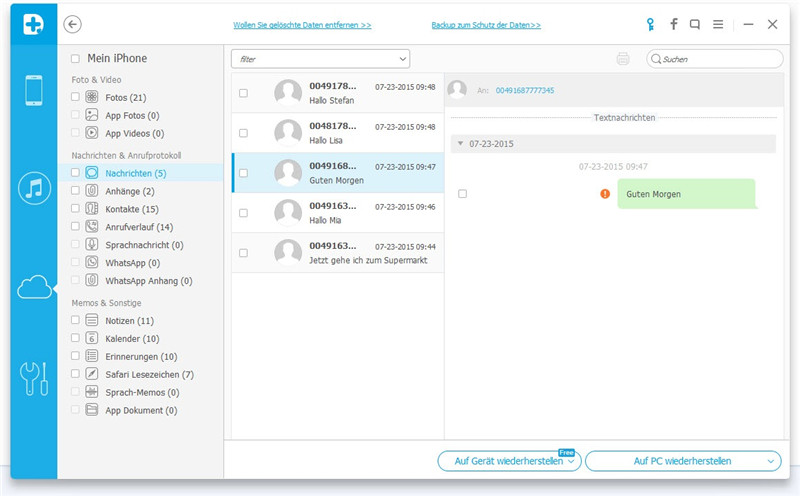Click Auf PC wiederherstellen button
This screenshot has width=800, height=496.
click(x=683, y=461)
